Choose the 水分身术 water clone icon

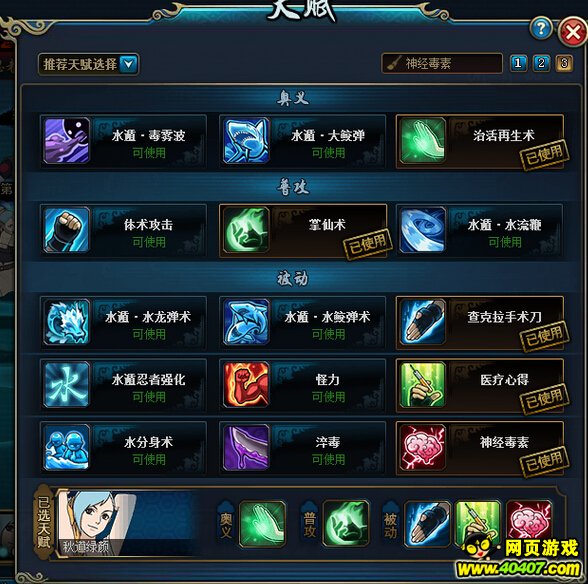pyautogui.click(x=67, y=447)
